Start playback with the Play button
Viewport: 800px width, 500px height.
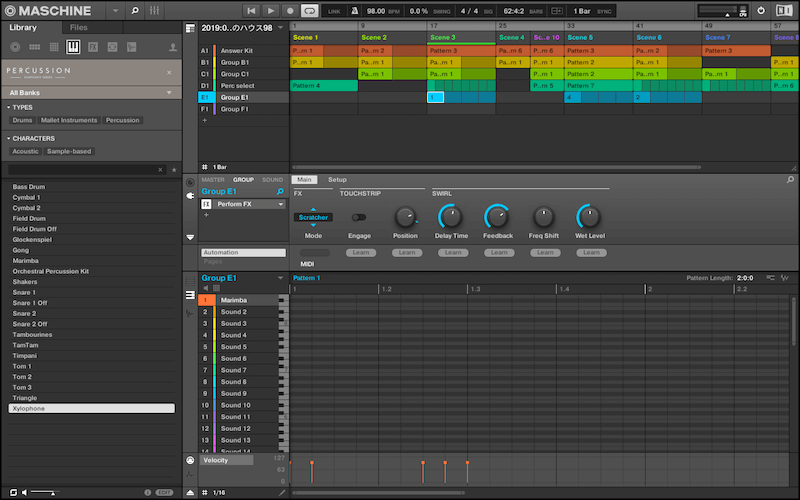click(271, 11)
